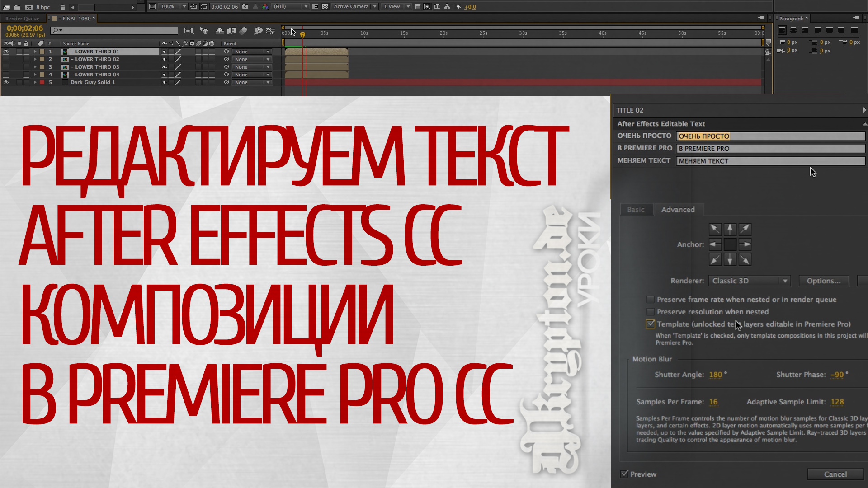Open the (Full) resolution dropdown

[x=291, y=7]
